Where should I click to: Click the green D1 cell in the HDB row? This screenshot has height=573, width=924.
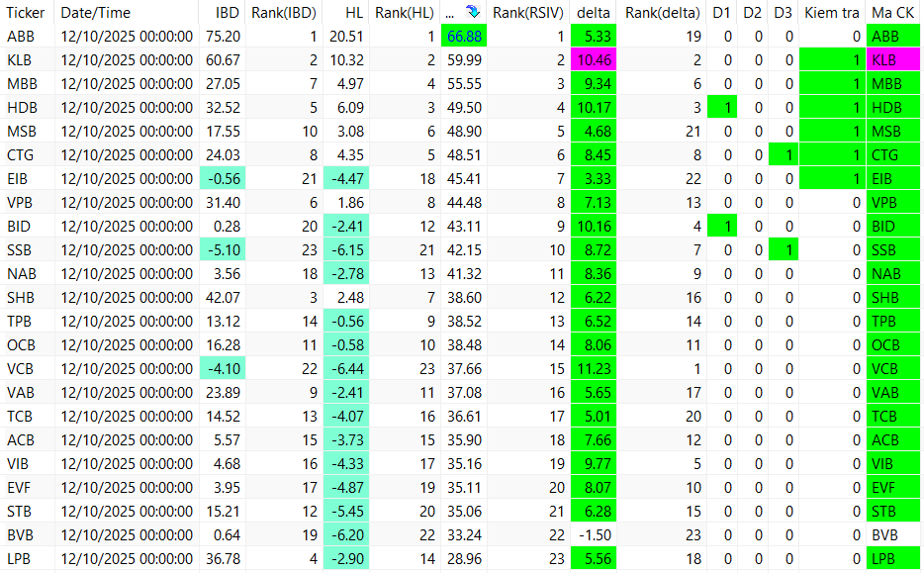[x=722, y=107]
